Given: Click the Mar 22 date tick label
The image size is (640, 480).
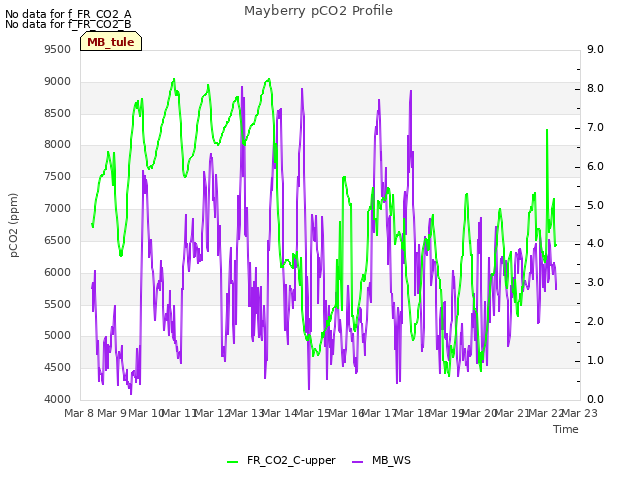Looking at the screenshot, I should pos(546,413).
